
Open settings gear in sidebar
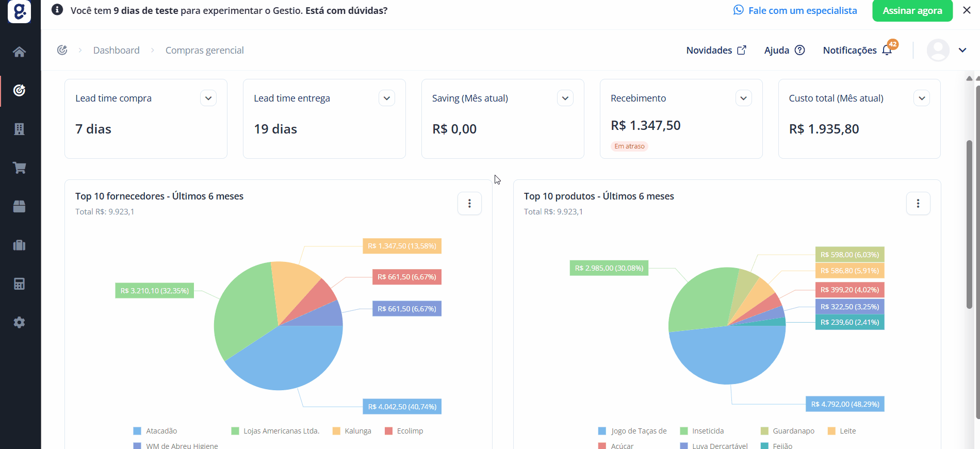click(x=19, y=322)
